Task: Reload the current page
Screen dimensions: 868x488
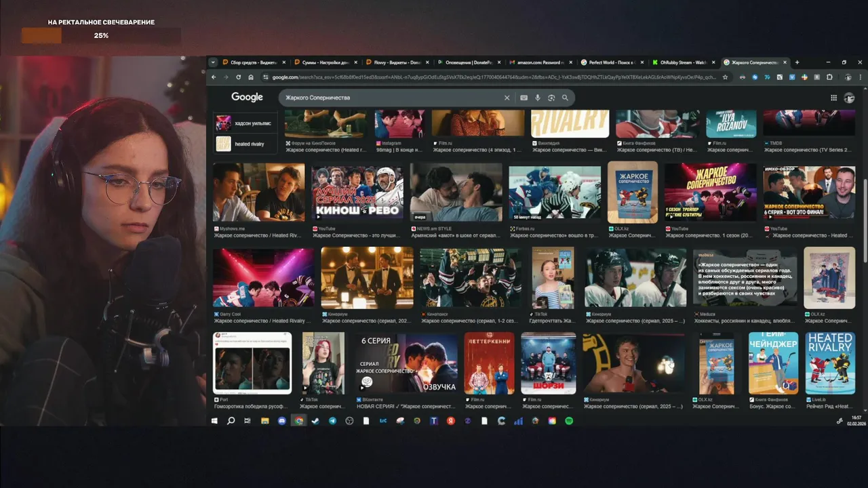Action: pyautogui.click(x=238, y=77)
